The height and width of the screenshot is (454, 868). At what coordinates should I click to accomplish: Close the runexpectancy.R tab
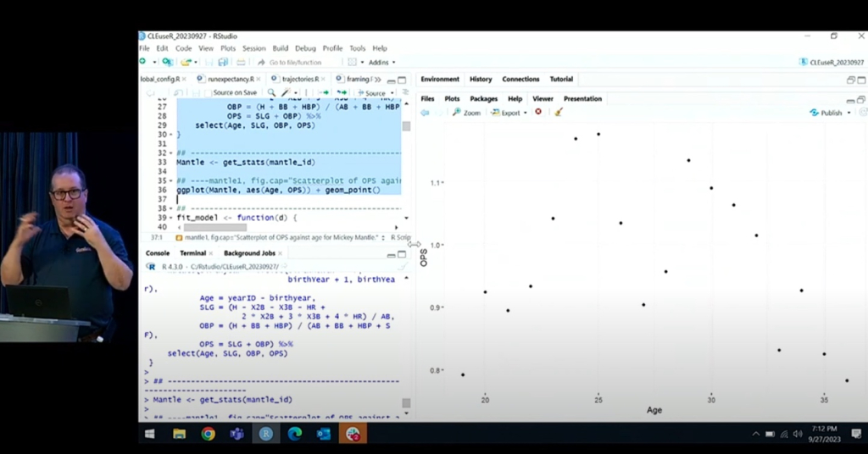pos(259,79)
